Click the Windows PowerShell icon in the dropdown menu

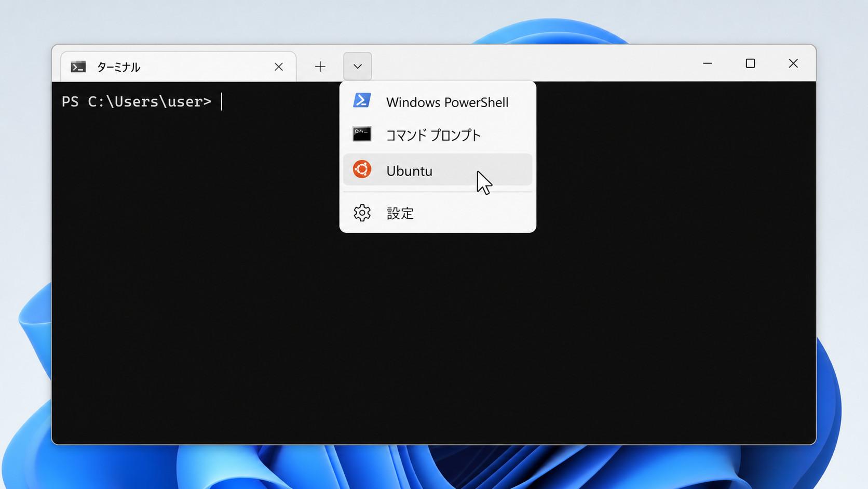point(362,100)
